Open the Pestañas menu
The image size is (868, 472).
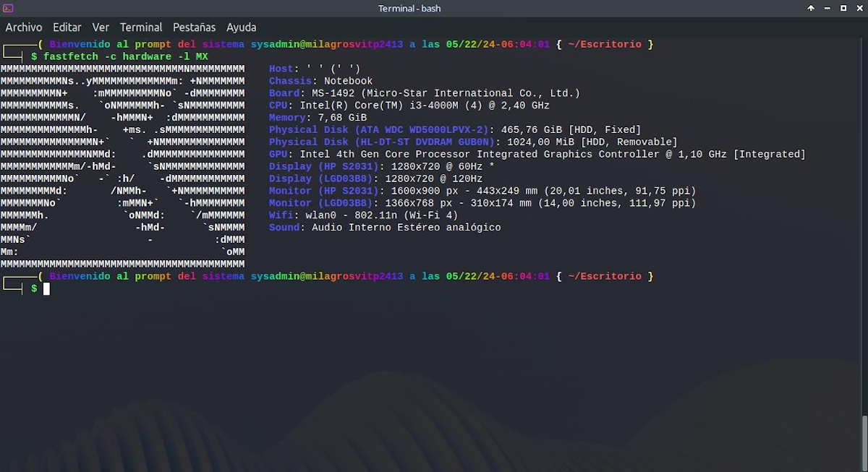click(x=194, y=27)
